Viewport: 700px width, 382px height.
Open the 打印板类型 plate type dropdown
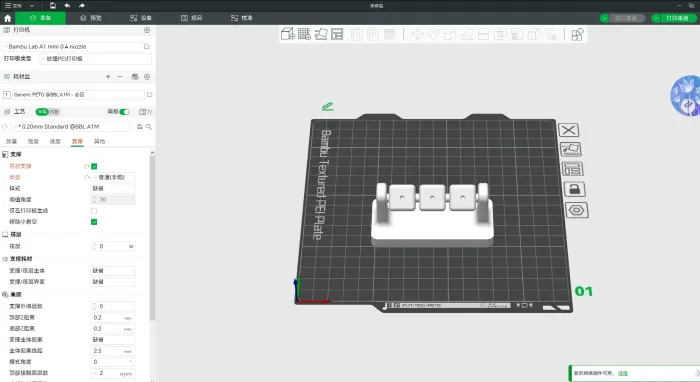click(96, 58)
